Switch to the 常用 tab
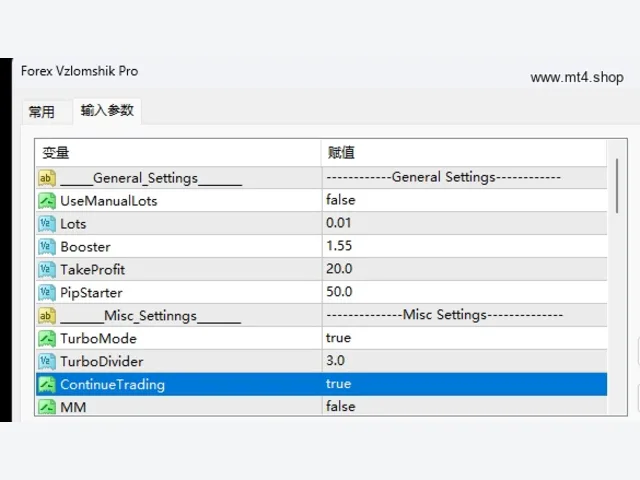This screenshot has height=480, width=640. click(41, 111)
